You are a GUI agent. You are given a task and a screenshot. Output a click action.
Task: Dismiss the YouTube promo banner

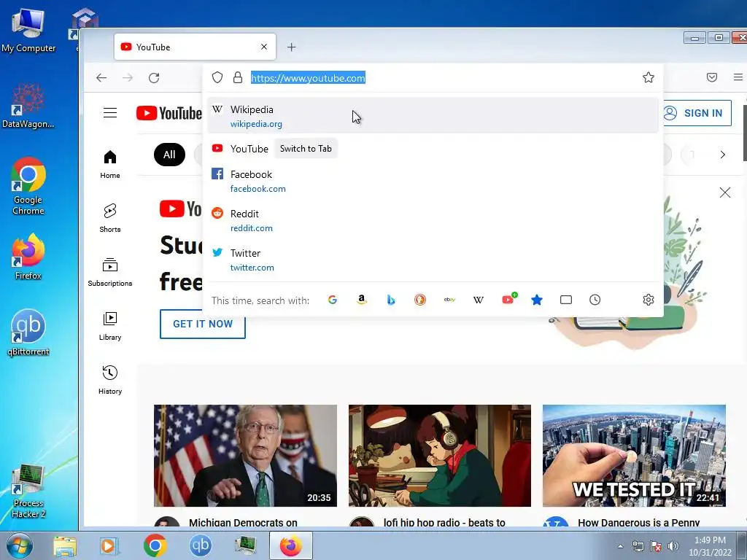click(724, 192)
